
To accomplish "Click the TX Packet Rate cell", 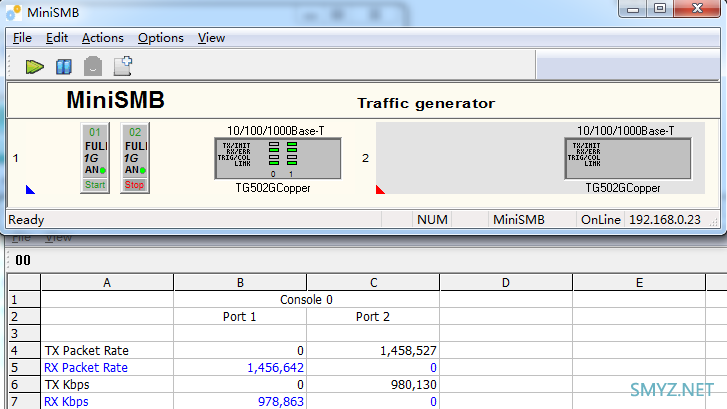I will pos(107,351).
